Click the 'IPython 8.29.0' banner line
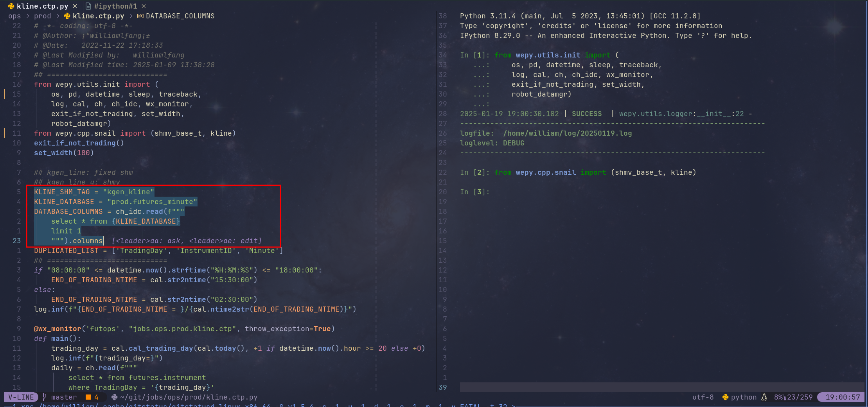Viewport: 868px width, 407px height. [x=606, y=36]
